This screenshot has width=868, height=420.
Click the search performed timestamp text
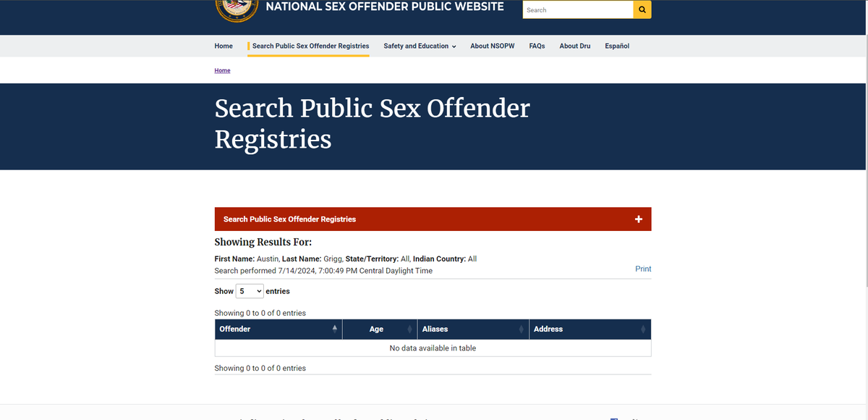[x=323, y=271]
